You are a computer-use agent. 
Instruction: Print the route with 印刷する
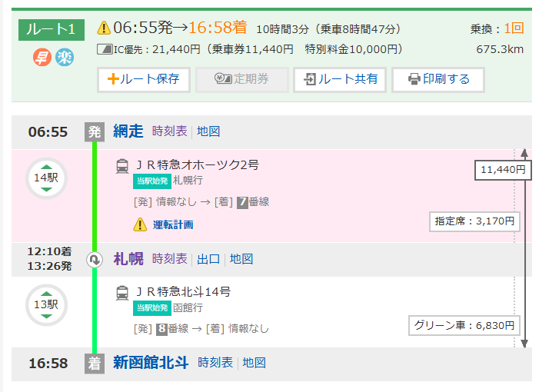(438, 80)
